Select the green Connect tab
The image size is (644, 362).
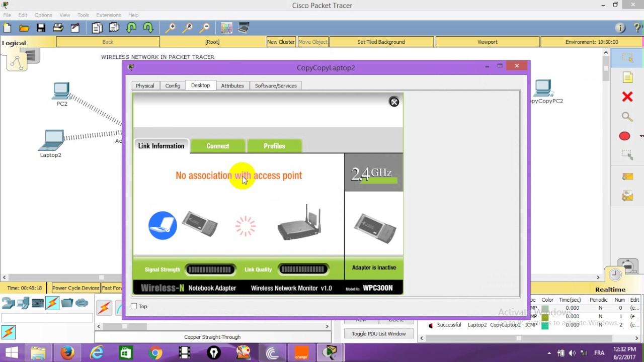[218, 146]
